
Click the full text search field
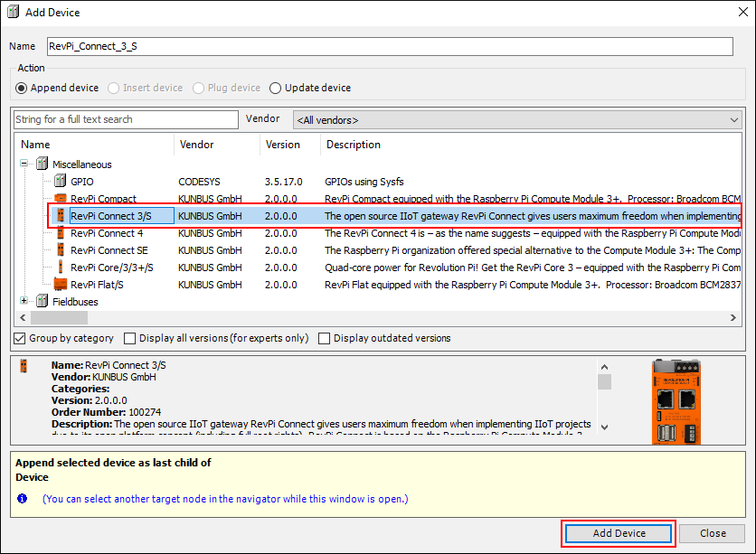pyautogui.click(x=126, y=119)
